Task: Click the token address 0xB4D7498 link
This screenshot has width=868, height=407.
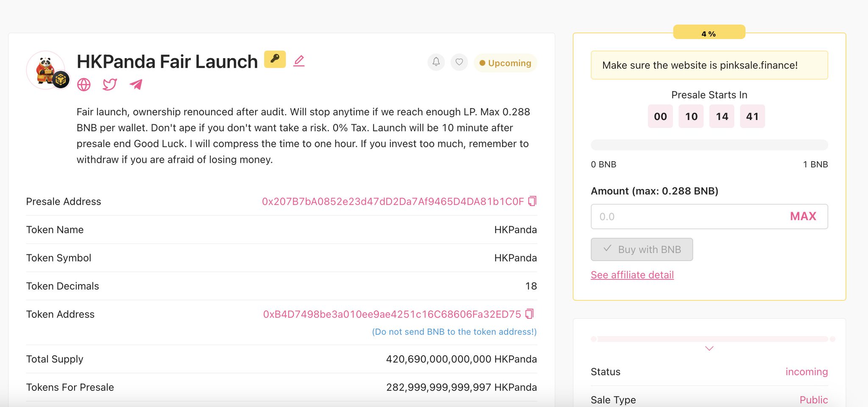Action: [x=392, y=314]
